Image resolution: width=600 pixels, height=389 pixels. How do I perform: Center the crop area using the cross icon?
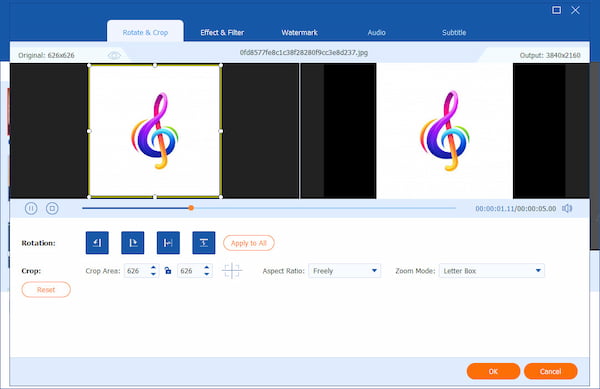click(x=232, y=271)
